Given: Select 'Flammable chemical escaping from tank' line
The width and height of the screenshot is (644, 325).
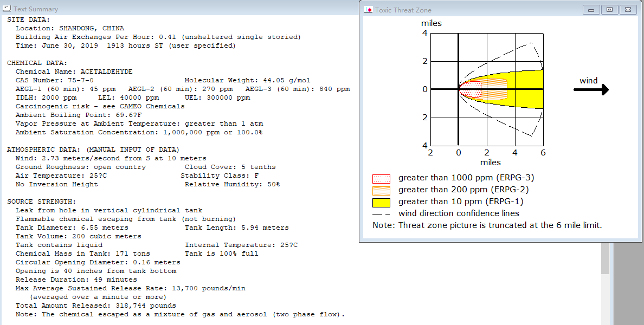Looking at the screenshot, I should (x=126, y=219).
